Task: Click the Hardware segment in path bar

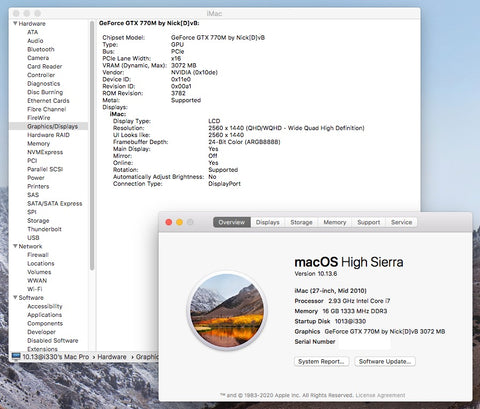Action: pos(112,357)
